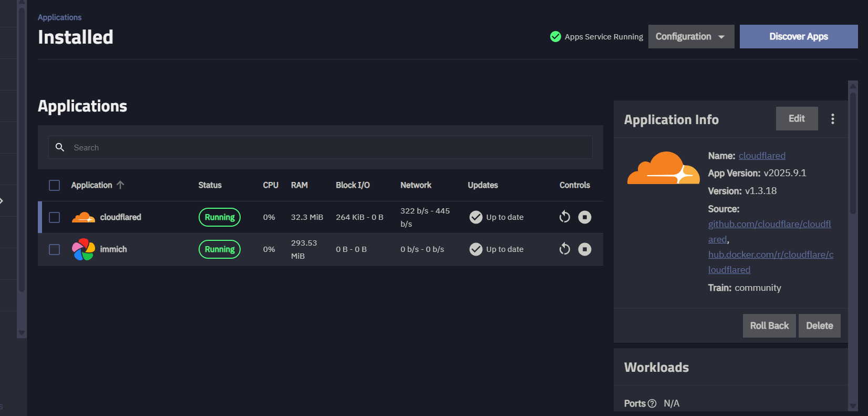Image resolution: width=868 pixels, height=416 pixels.
Task: Click the RAM column header
Action: click(299, 185)
